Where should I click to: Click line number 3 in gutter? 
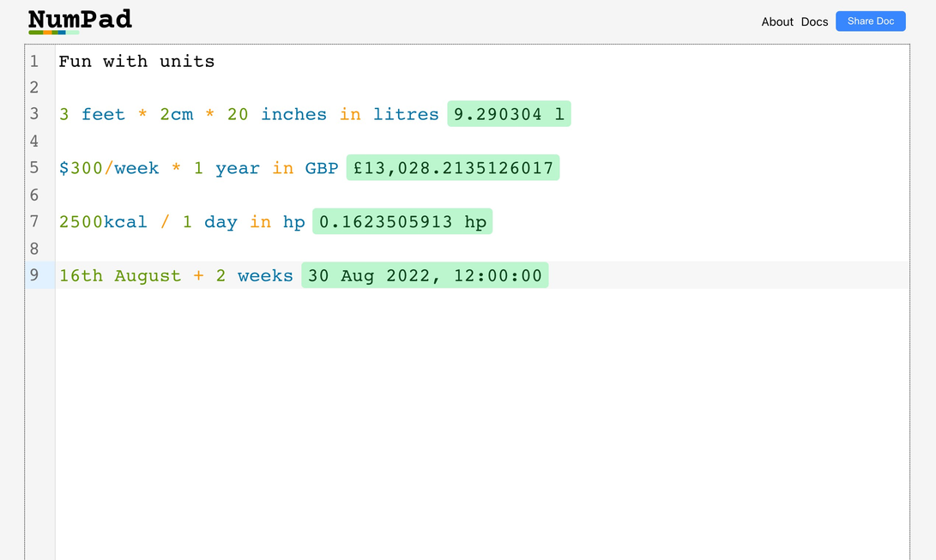[x=34, y=114]
